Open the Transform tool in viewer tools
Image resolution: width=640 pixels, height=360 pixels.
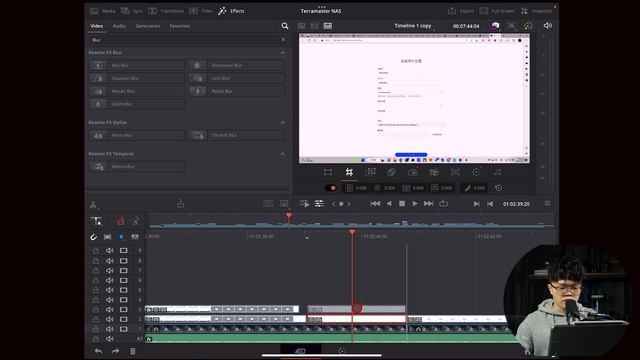pyautogui.click(x=328, y=172)
